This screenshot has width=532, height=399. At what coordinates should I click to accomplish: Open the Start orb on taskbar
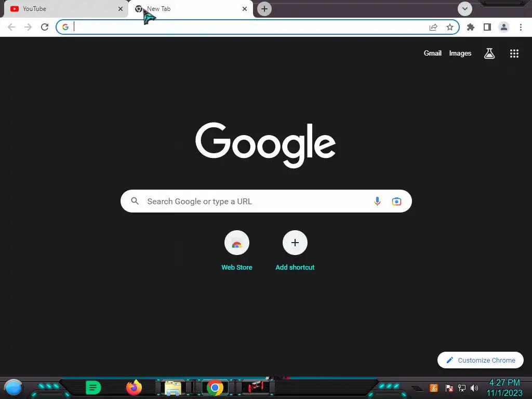click(14, 388)
